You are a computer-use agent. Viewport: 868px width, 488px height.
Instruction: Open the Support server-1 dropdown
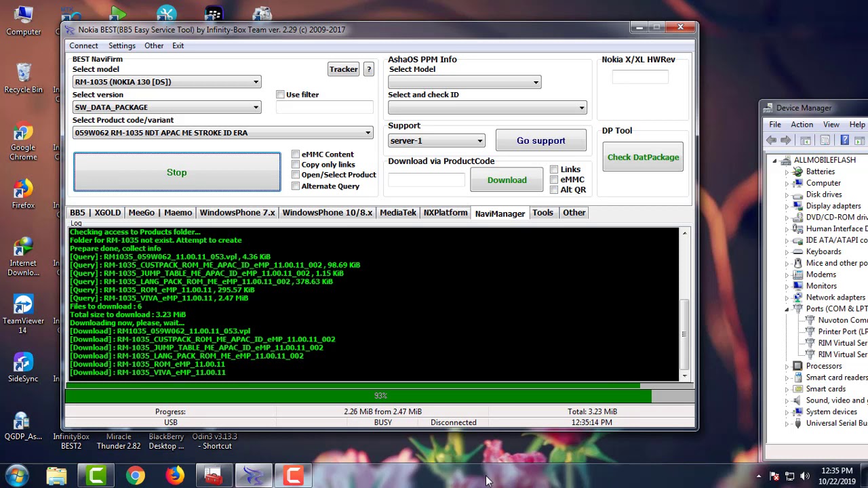(437, 141)
